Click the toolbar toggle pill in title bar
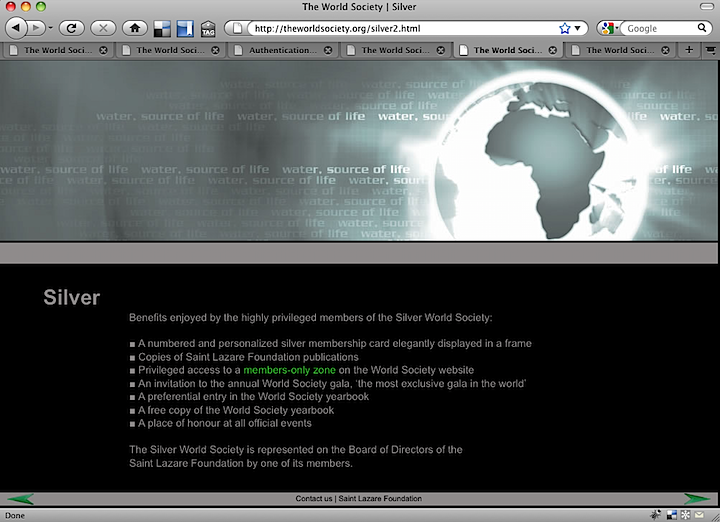The height and width of the screenshot is (522, 720). point(707,6)
